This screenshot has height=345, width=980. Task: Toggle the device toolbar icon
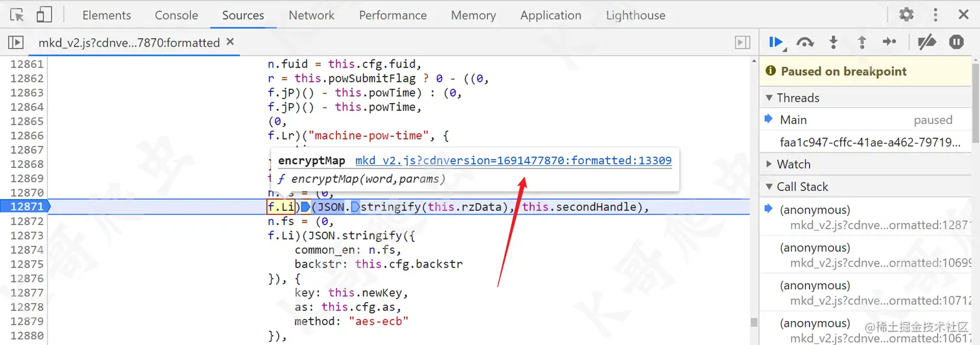[43, 15]
